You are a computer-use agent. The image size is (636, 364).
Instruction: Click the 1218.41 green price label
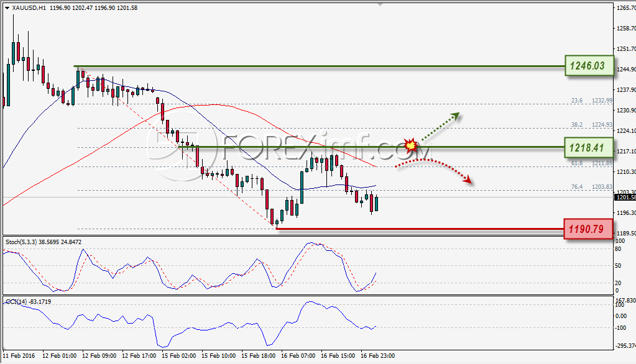pos(589,148)
